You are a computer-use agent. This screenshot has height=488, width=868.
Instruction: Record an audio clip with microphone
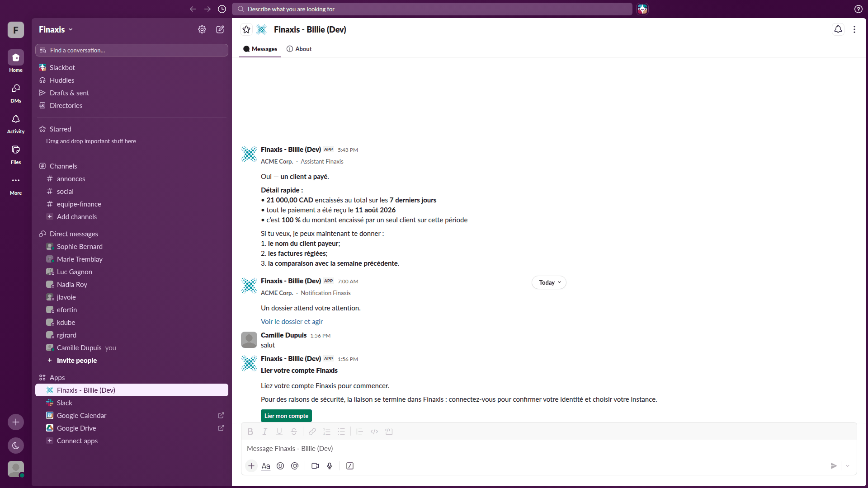[330, 466]
